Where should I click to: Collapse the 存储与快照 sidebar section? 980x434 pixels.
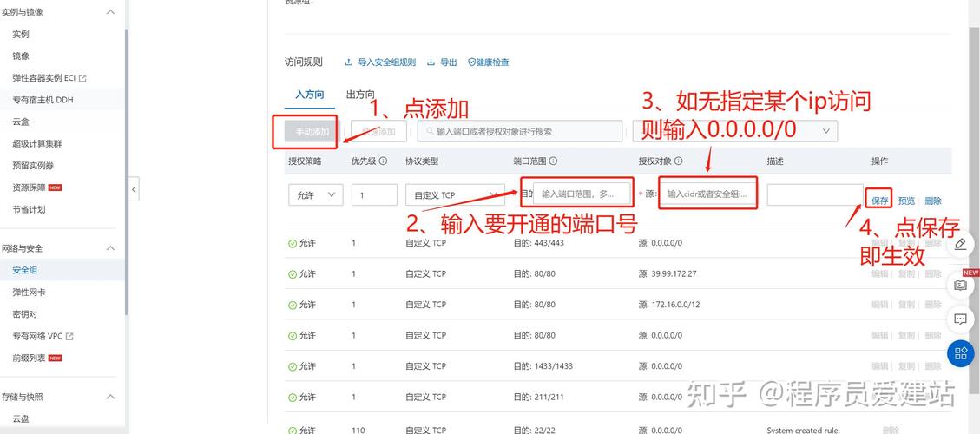[x=110, y=397]
